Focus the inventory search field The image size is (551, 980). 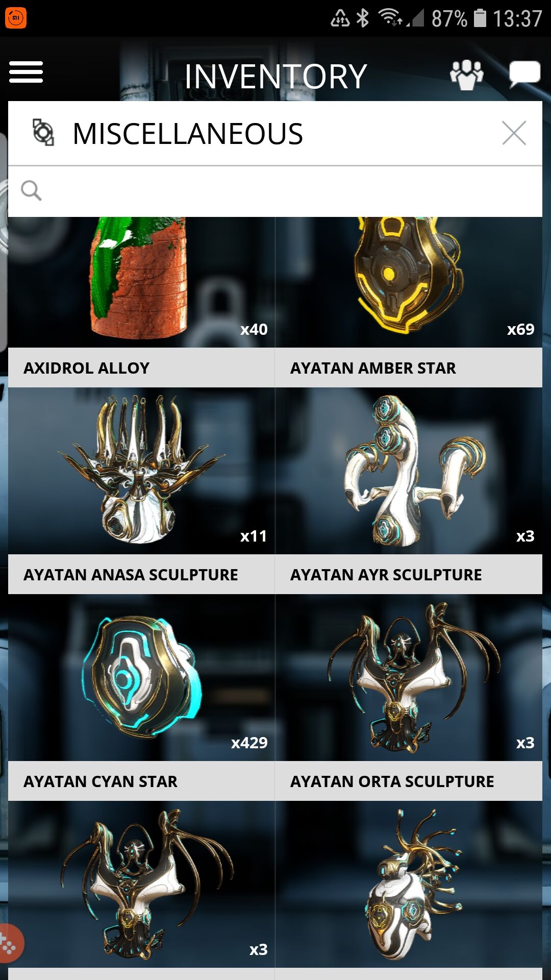click(x=275, y=191)
